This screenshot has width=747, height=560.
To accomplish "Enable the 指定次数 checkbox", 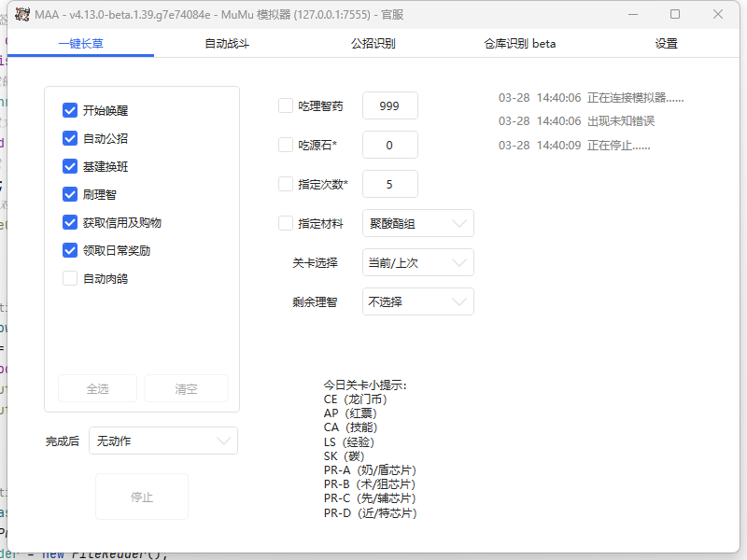I will coord(286,184).
